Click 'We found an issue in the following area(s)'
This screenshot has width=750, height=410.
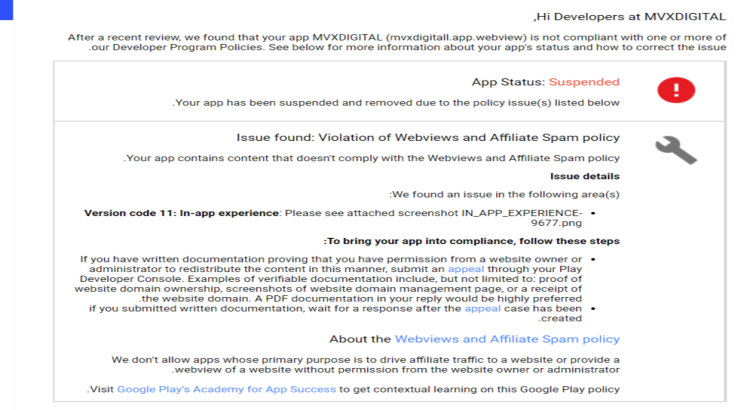click(x=505, y=194)
